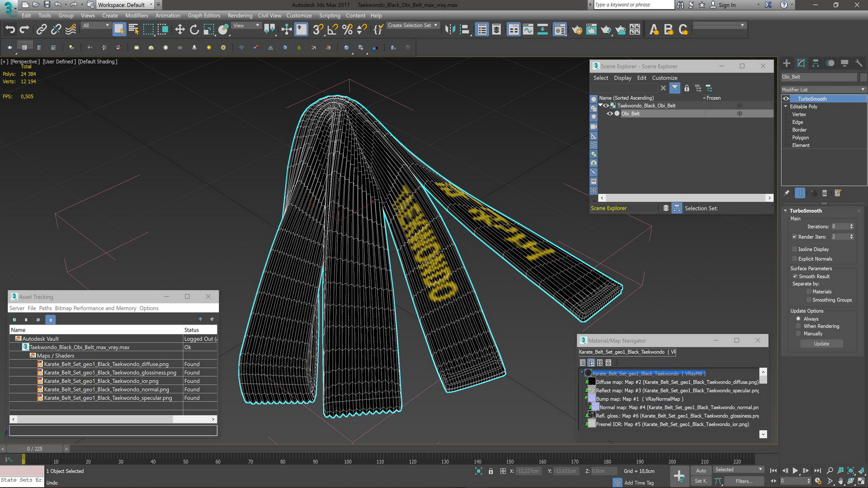This screenshot has width=868, height=488.
Task: Open Bitmap Performance and Memory menu
Action: pos(95,308)
